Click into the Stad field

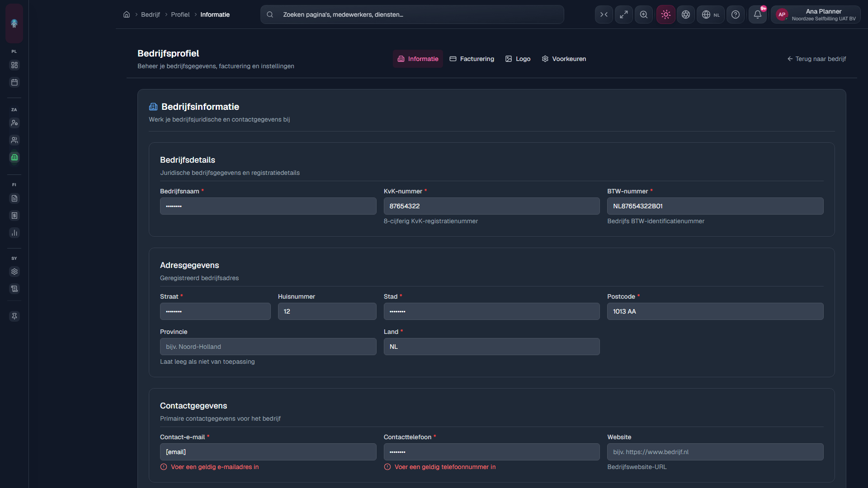tap(491, 311)
